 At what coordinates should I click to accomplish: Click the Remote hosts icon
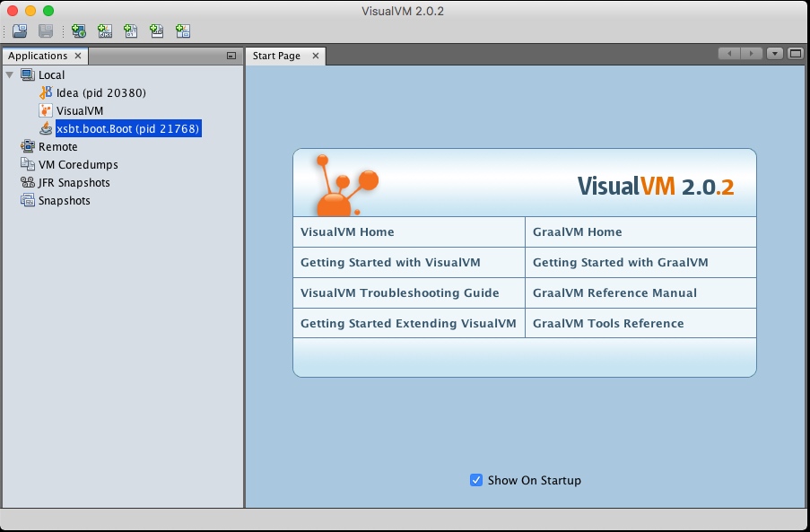coord(28,146)
